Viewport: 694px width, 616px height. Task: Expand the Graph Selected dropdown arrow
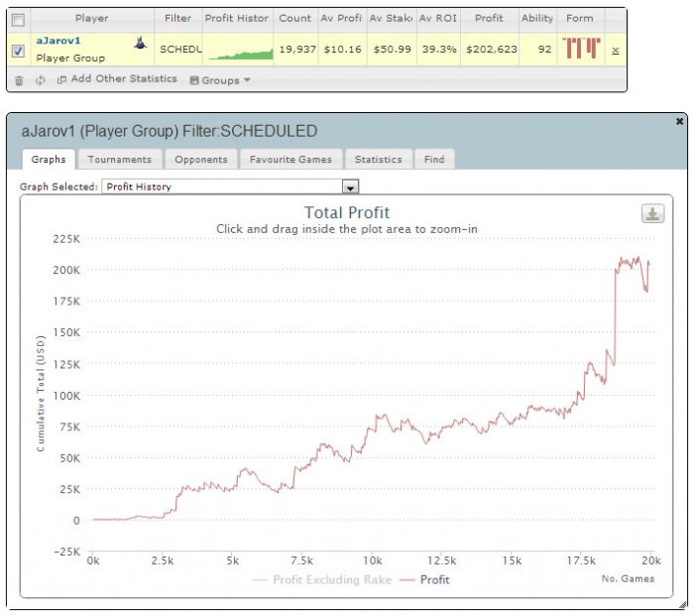pos(350,187)
